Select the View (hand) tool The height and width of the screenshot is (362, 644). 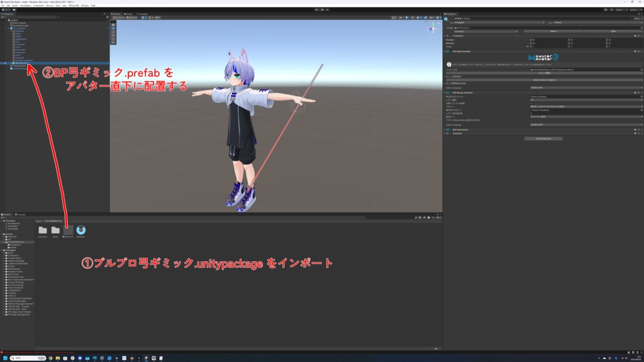pos(114,25)
